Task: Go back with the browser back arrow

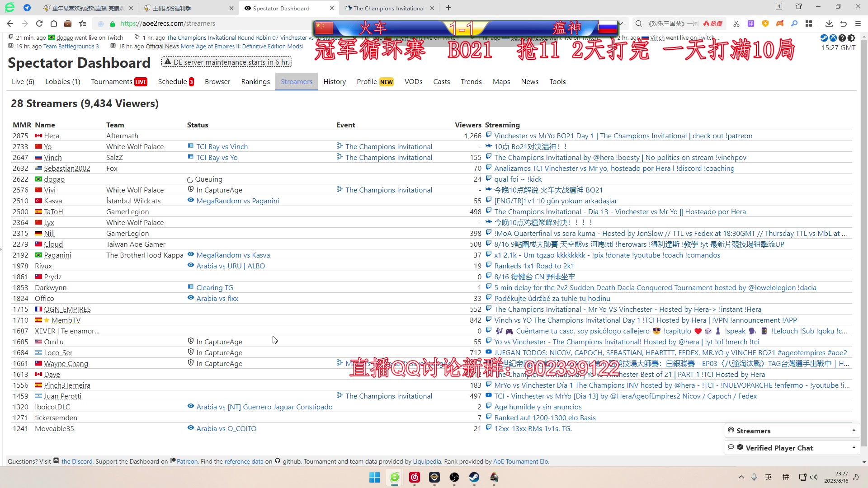Action: click(x=10, y=23)
